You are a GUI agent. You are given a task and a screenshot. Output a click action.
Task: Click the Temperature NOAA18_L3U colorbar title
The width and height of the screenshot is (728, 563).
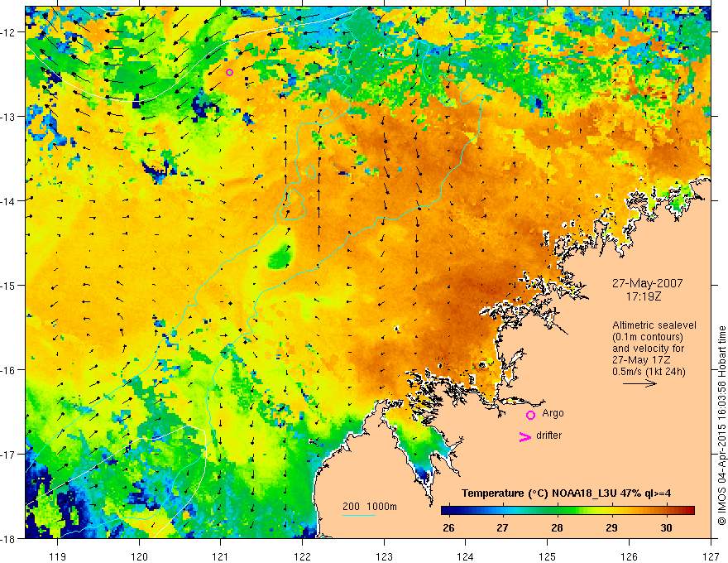566,493
